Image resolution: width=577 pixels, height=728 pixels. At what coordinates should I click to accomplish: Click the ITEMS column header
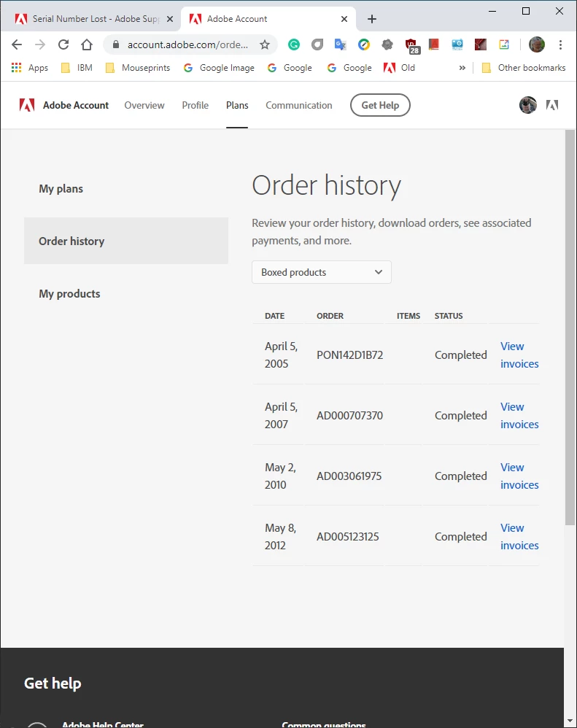pos(408,316)
